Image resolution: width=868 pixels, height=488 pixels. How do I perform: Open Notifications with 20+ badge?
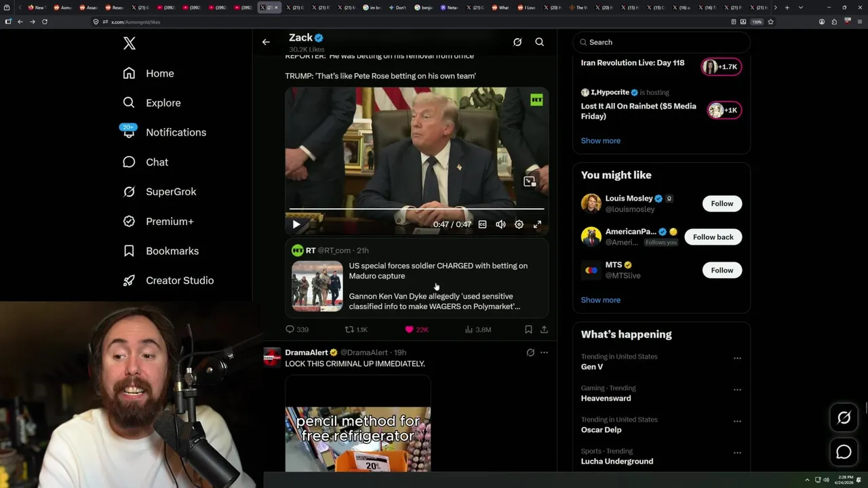[163, 132]
